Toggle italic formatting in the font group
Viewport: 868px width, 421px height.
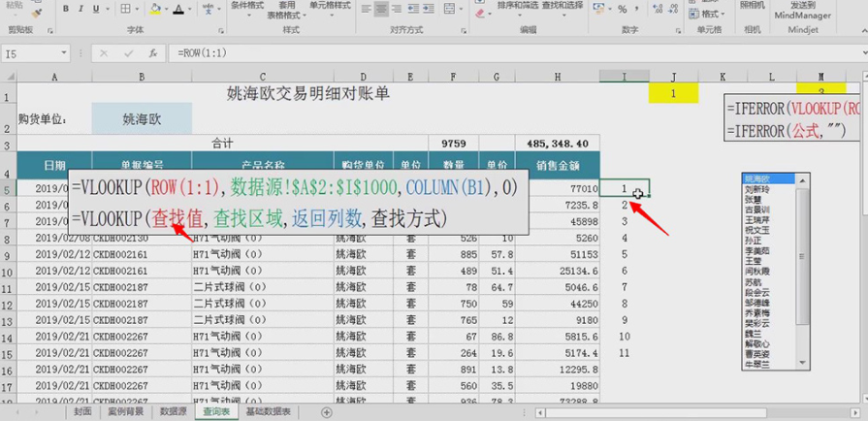click(x=80, y=9)
